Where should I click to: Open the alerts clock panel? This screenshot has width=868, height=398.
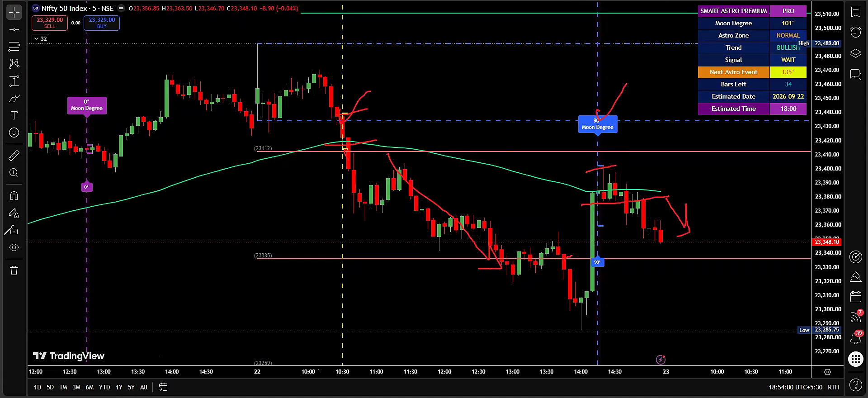tap(855, 32)
